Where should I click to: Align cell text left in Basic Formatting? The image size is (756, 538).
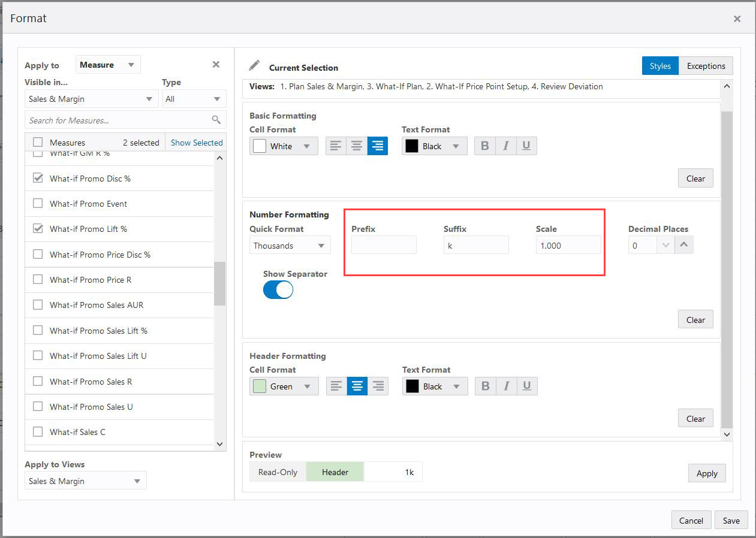[336, 146]
